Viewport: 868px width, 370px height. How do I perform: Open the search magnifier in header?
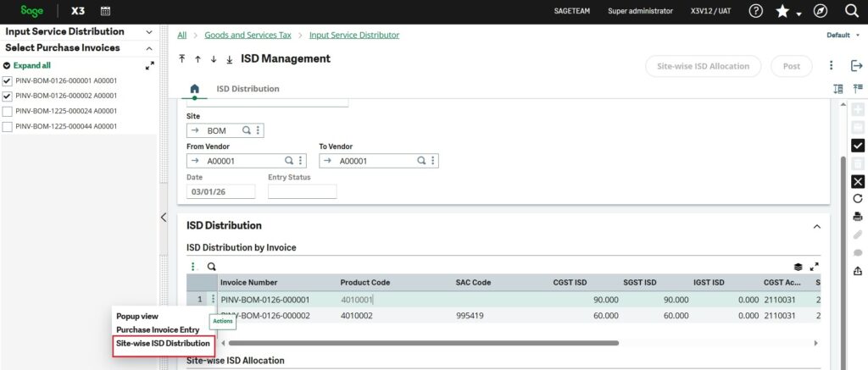pyautogui.click(x=852, y=11)
